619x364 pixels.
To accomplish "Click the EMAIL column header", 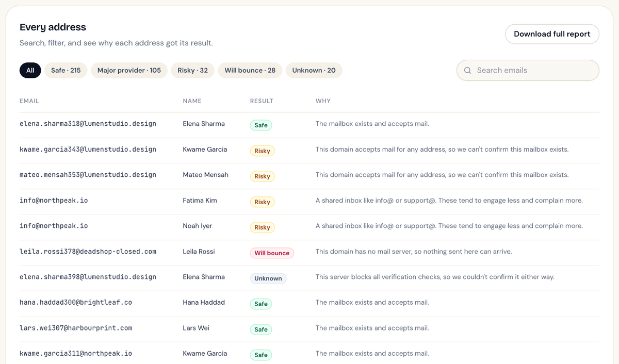I will [x=29, y=101].
